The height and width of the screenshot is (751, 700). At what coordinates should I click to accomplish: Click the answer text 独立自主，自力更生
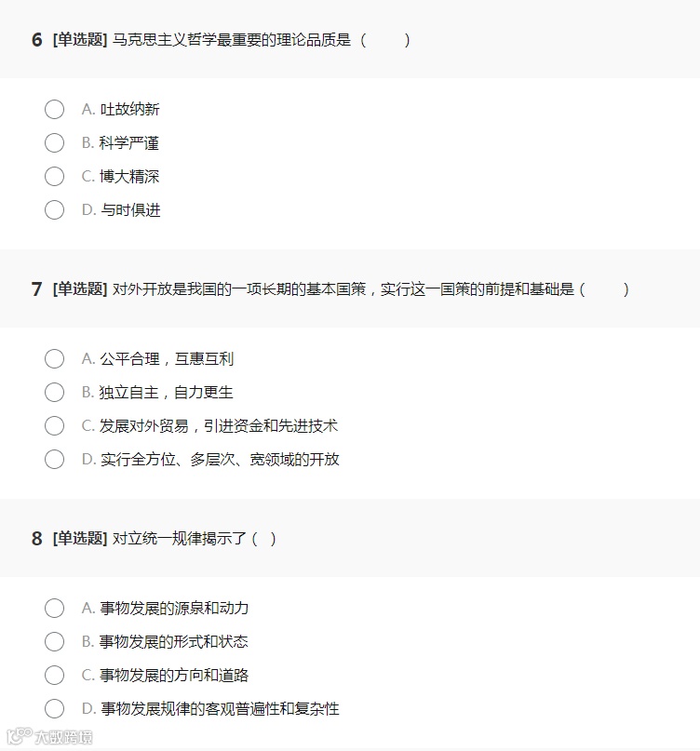click(x=166, y=393)
